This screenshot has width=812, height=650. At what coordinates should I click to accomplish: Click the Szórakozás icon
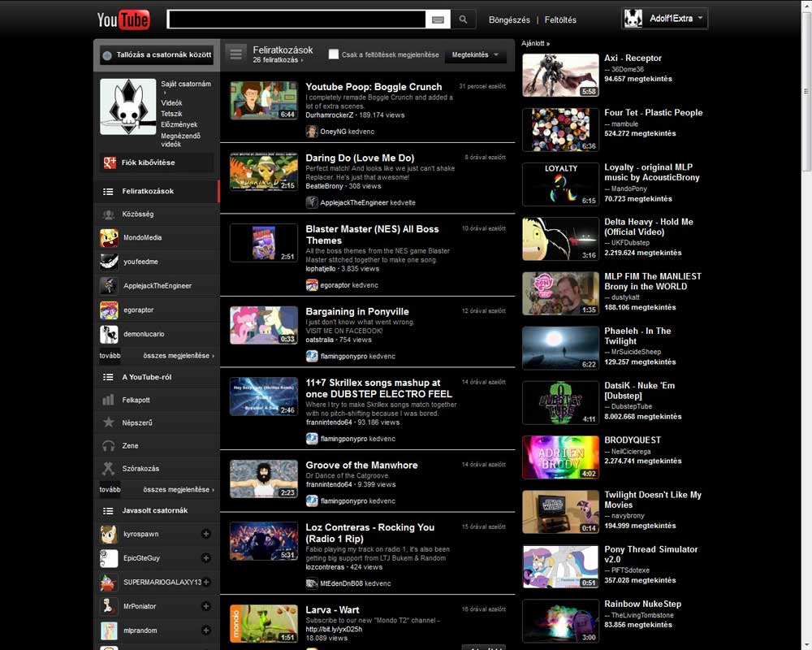coord(108,469)
